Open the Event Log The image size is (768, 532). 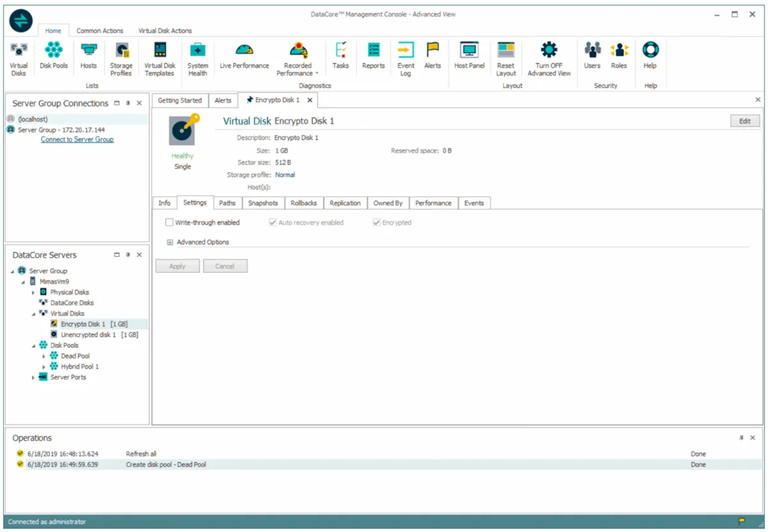point(406,59)
